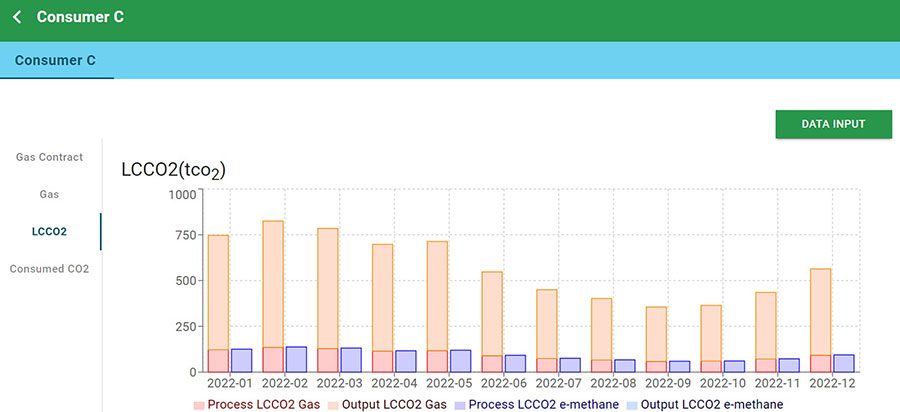This screenshot has width=900, height=412.
Task: Click the 2022-12 x-axis label
Action: 832,383
